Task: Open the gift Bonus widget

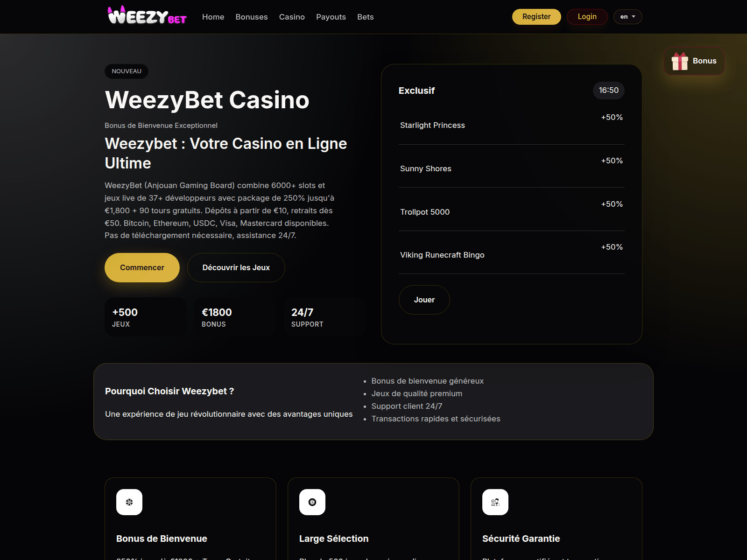Action: (x=694, y=61)
